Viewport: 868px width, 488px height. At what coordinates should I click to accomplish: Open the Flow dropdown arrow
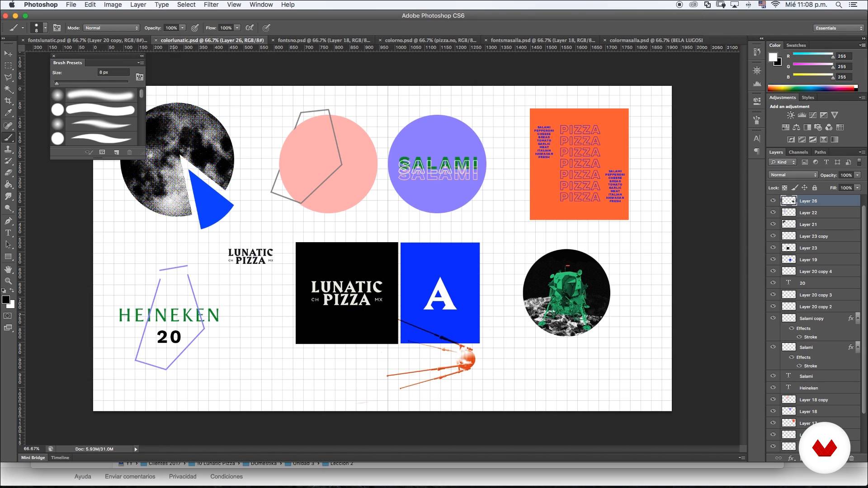[237, 28]
